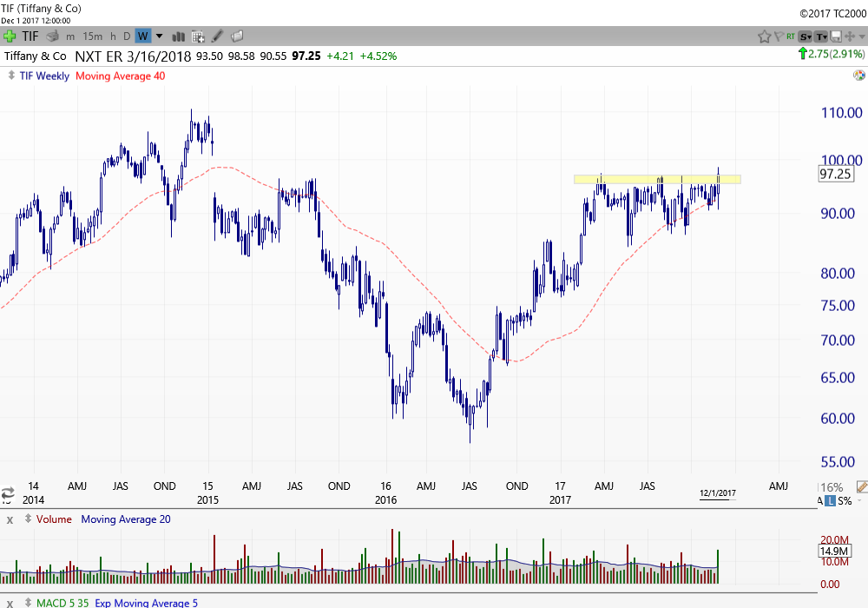Open the add indicator bar-chart icon
868x608 pixels.
[179, 36]
